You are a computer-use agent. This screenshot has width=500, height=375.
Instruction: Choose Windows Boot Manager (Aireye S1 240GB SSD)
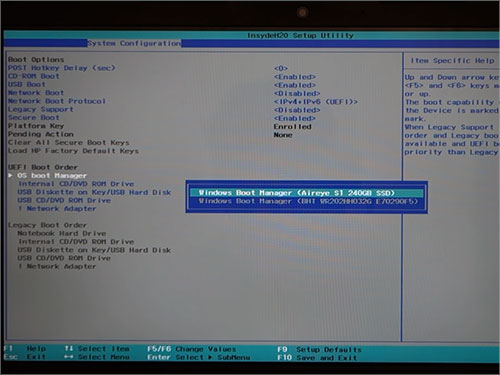[x=307, y=193]
